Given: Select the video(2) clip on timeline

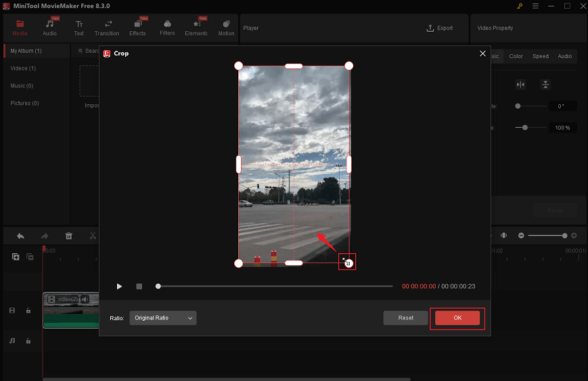Looking at the screenshot, I should pyautogui.click(x=71, y=311).
